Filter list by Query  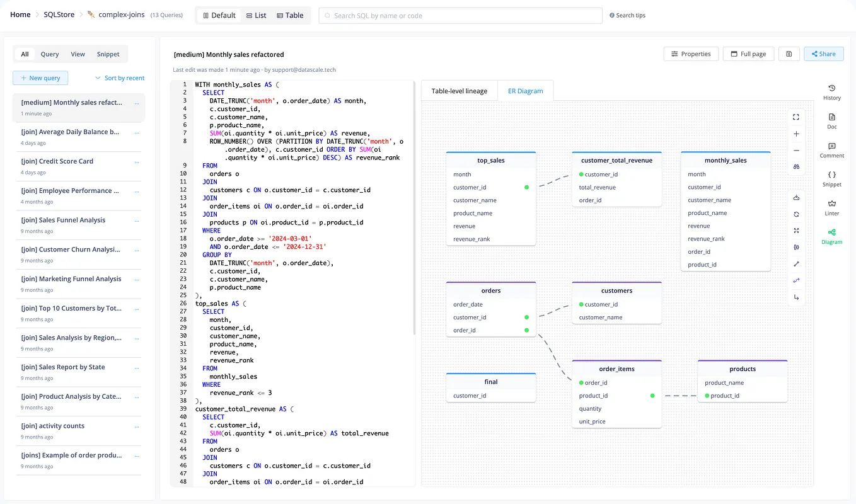coord(50,54)
